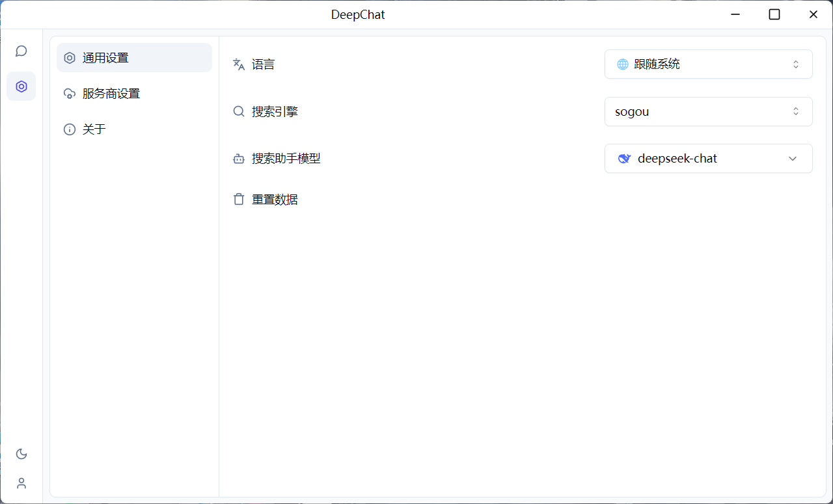833x504 pixels.
Task: Click the translate icon beside 语言
Action: [239, 64]
